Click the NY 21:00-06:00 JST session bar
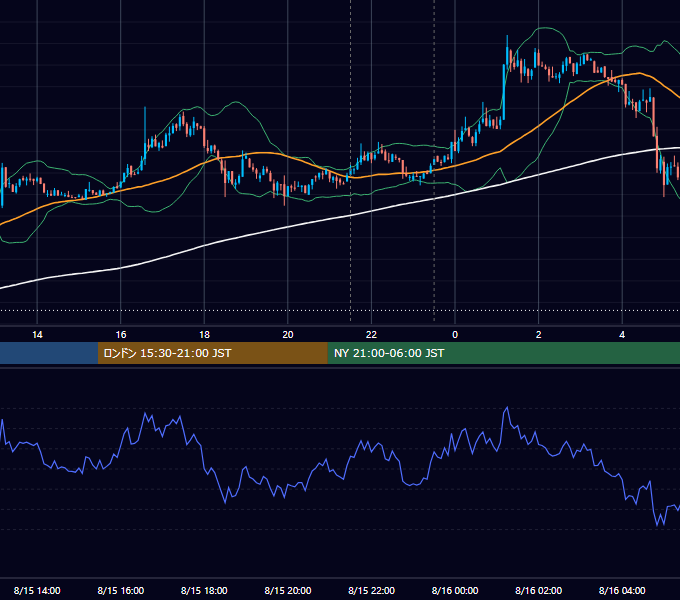 [503, 353]
